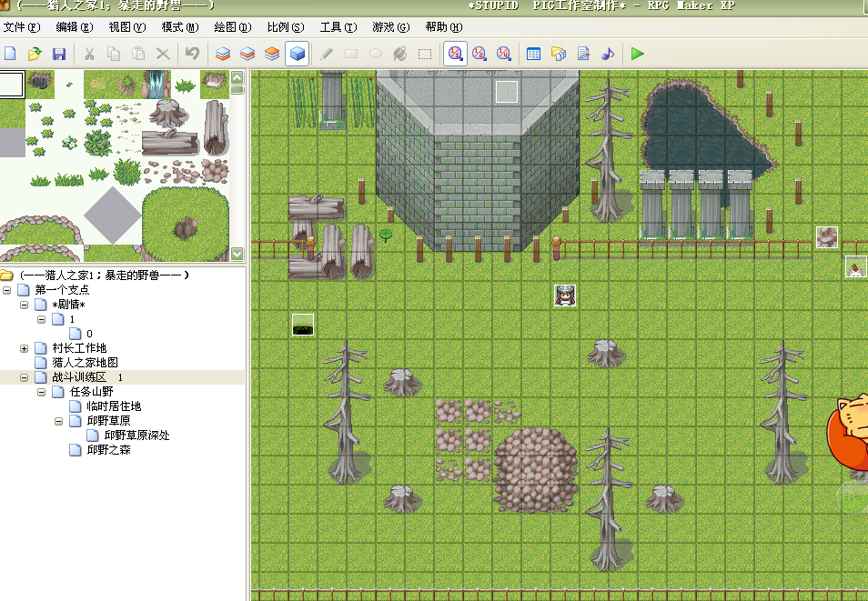This screenshot has width=868, height=601.
Task: Select map Layer 1 icon
Action: [223, 54]
